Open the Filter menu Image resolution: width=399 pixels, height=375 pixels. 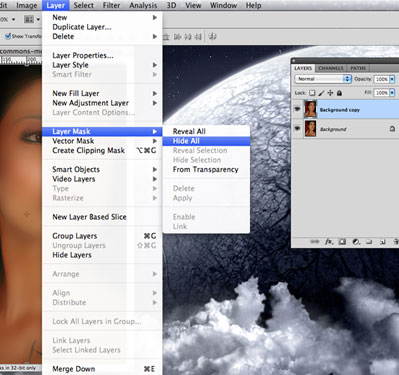click(x=111, y=5)
